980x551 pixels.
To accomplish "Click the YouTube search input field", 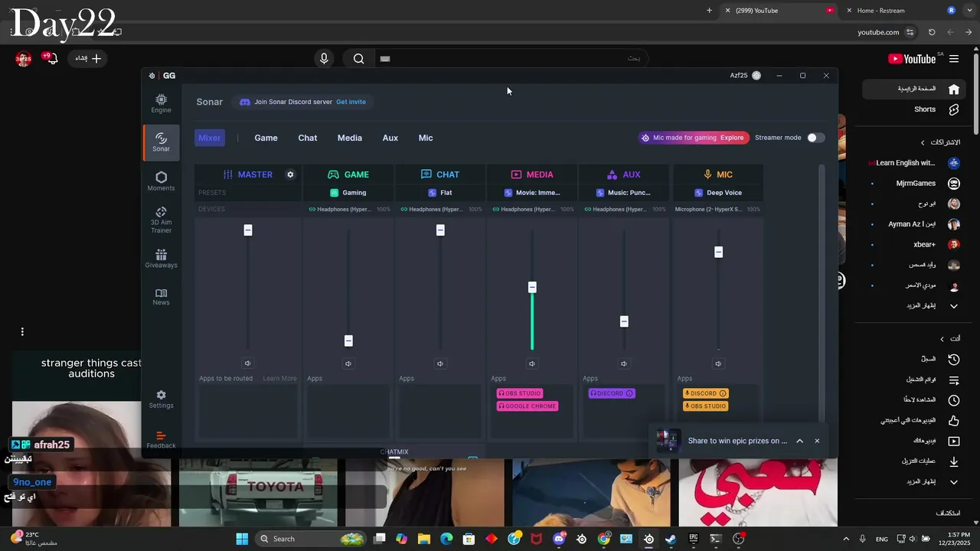I will (x=511, y=59).
